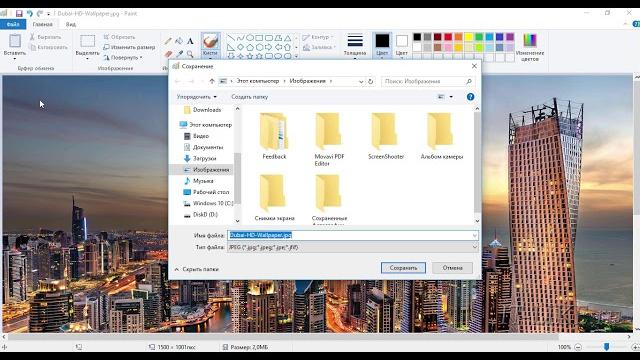The image size is (640, 360).
Task: Click Изменить размер button
Action: (129, 47)
